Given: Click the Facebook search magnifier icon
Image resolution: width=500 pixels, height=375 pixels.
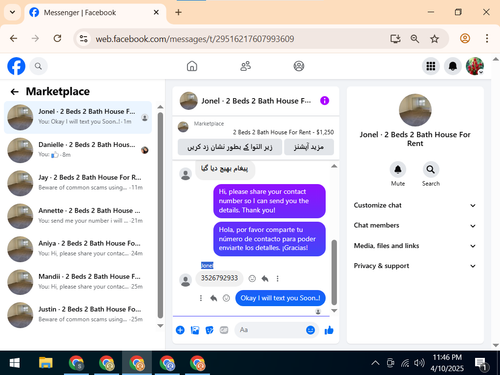Looking at the screenshot, I should pos(38,66).
